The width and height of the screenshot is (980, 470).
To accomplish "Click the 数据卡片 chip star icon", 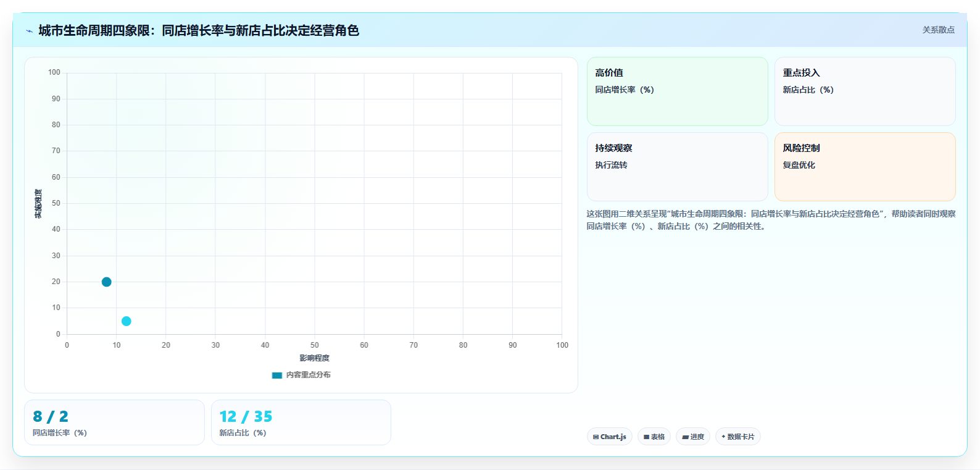I will pyautogui.click(x=723, y=437).
